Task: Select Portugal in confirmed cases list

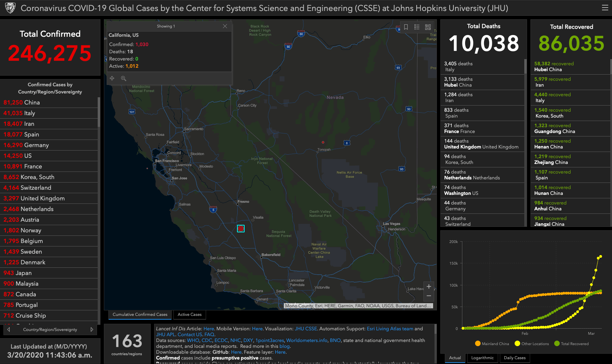Action: tap(49, 305)
